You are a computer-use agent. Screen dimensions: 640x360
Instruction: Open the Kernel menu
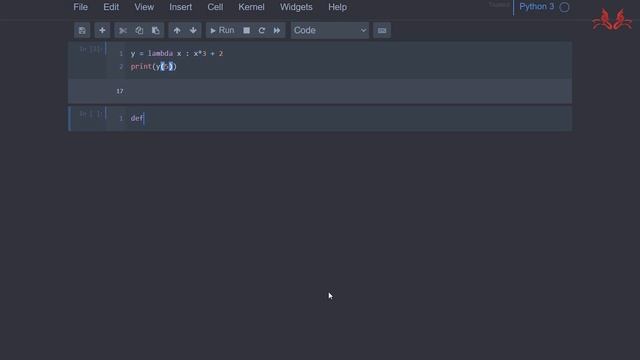coord(251,7)
